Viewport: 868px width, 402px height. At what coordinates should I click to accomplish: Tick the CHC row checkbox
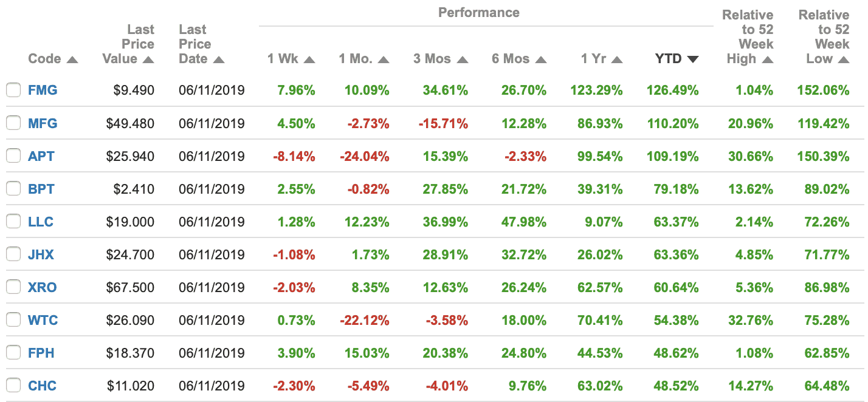[13, 386]
